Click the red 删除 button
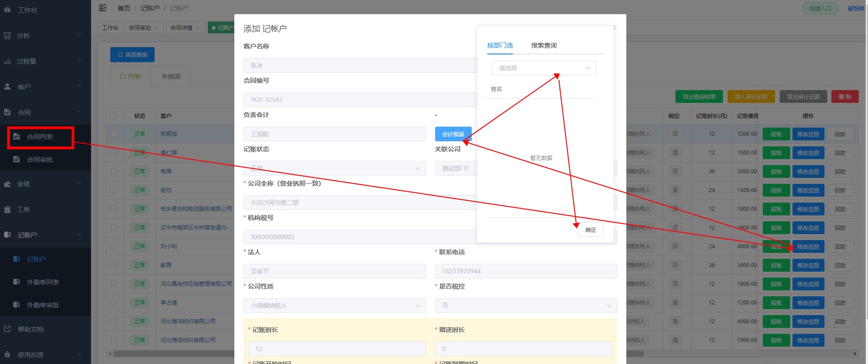 click(x=845, y=96)
